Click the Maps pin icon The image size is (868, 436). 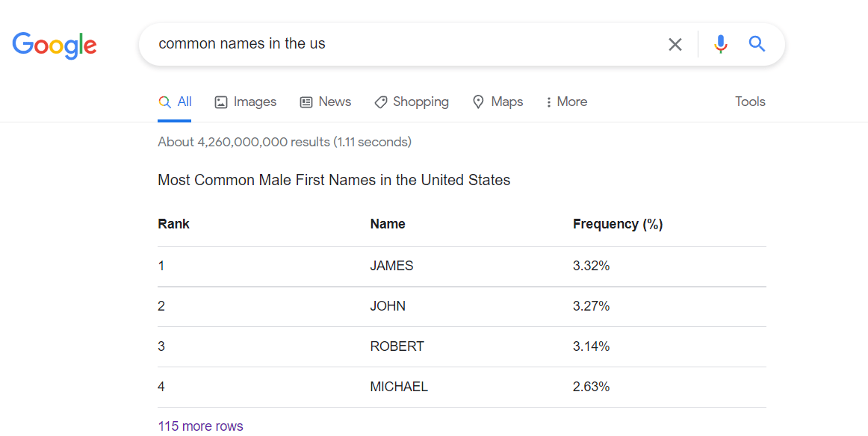coord(478,102)
